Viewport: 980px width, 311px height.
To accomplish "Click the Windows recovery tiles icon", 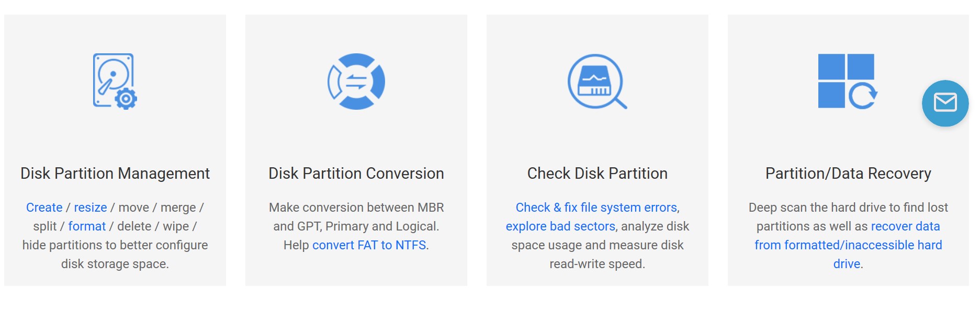I will 848,81.
